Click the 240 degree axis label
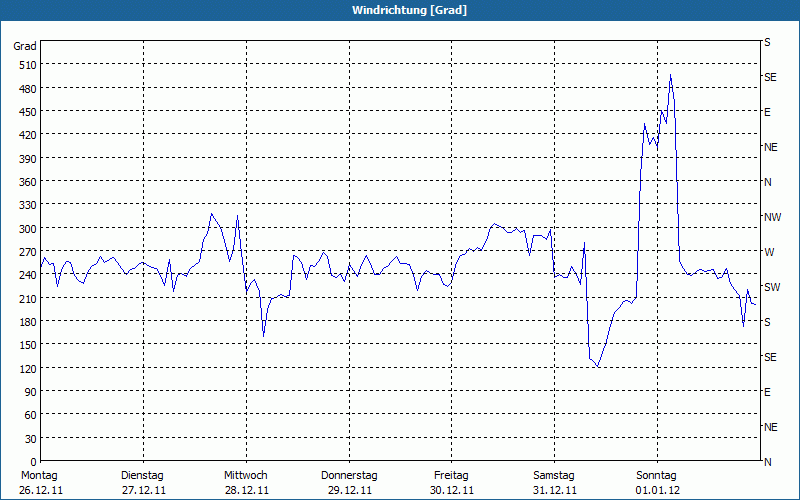800x500 pixels. pyautogui.click(x=28, y=275)
